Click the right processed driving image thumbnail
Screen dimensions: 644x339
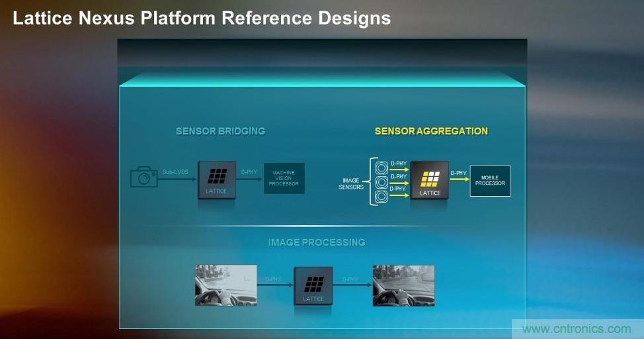point(403,285)
